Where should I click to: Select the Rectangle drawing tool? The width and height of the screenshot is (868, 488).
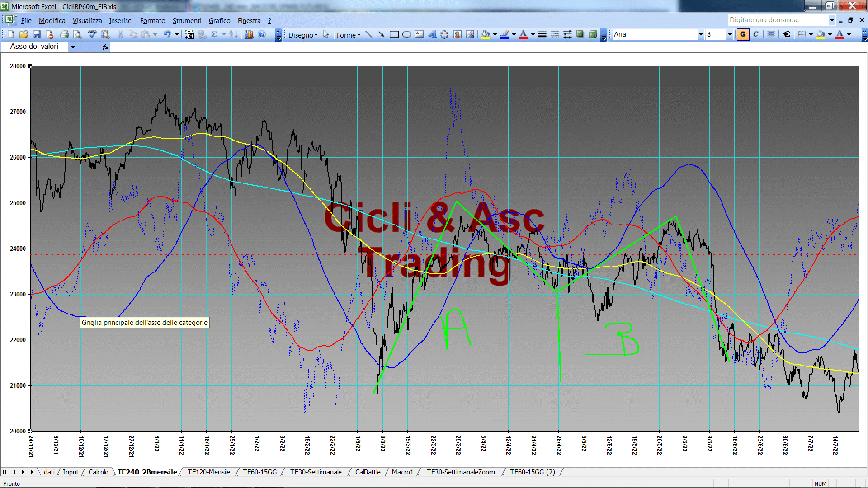(394, 34)
